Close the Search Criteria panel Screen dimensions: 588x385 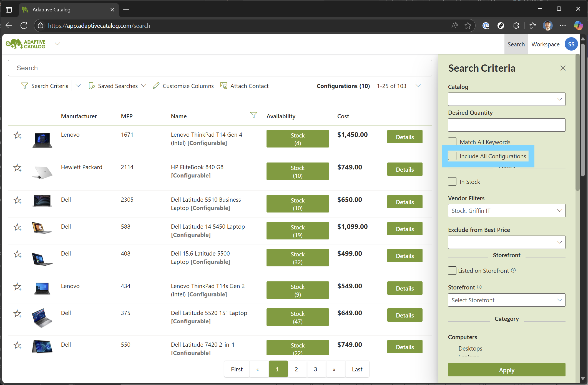(563, 68)
